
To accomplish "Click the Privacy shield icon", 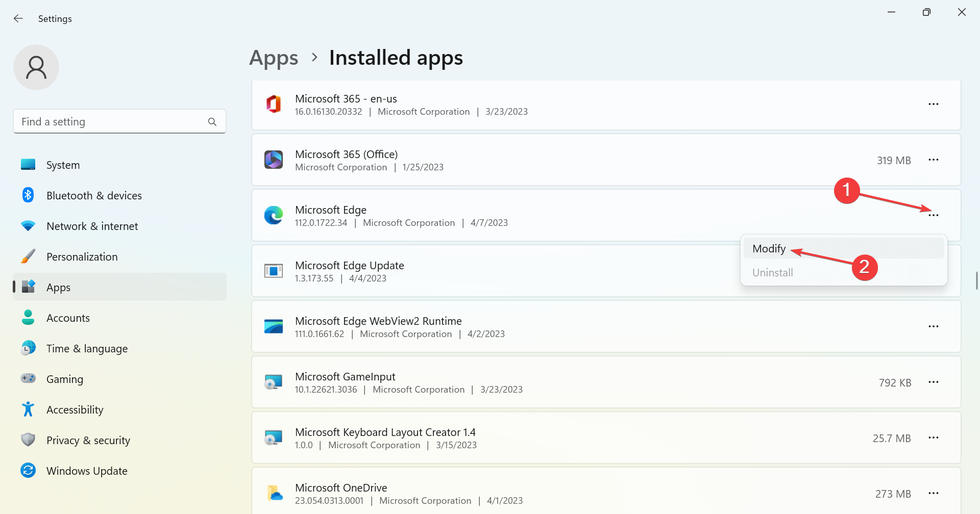I will (28, 440).
